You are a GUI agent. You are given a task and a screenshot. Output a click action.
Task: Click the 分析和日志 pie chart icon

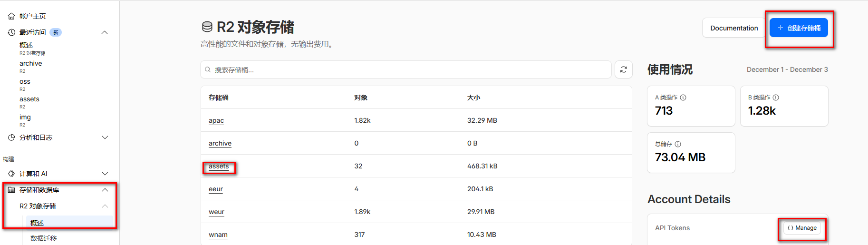(x=11, y=137)
